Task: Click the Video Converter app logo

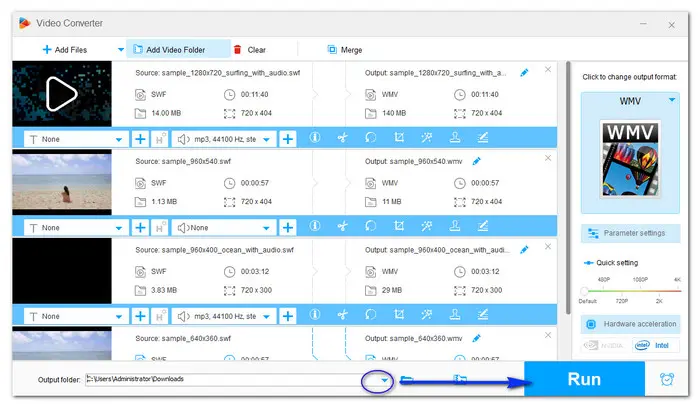Action: click(25, 23)
